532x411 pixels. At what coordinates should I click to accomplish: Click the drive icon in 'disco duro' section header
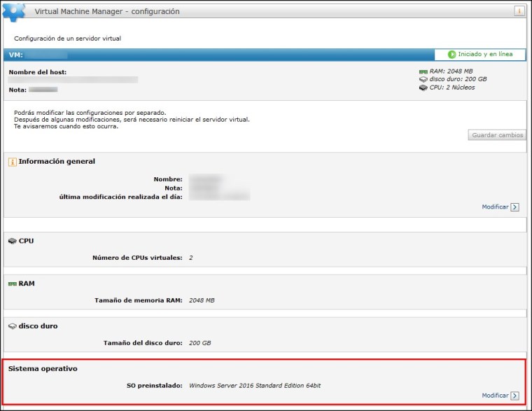pyautogui.click(x=12, y=326)
